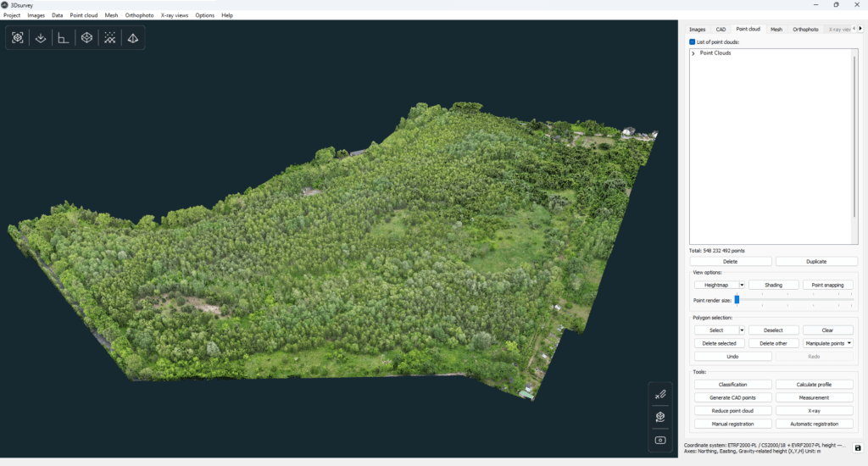Click the Delete other button
The image size is (868, 466).
coord(773,344)
